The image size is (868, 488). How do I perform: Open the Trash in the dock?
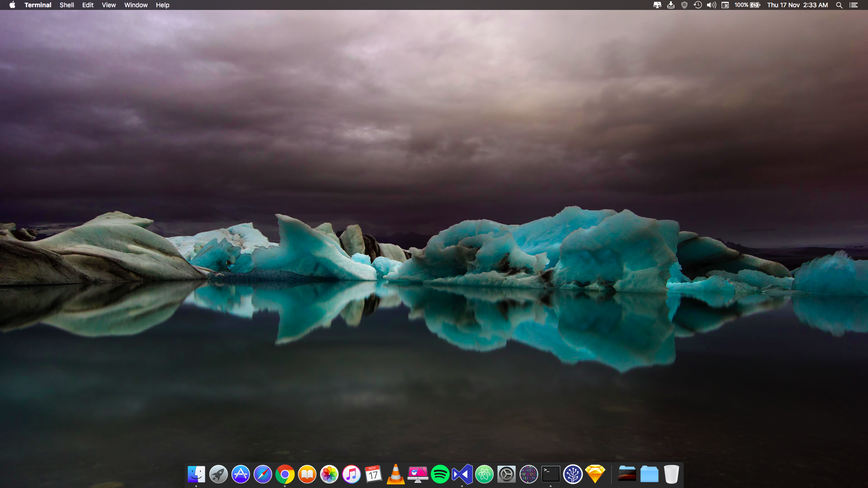(671, 474)
